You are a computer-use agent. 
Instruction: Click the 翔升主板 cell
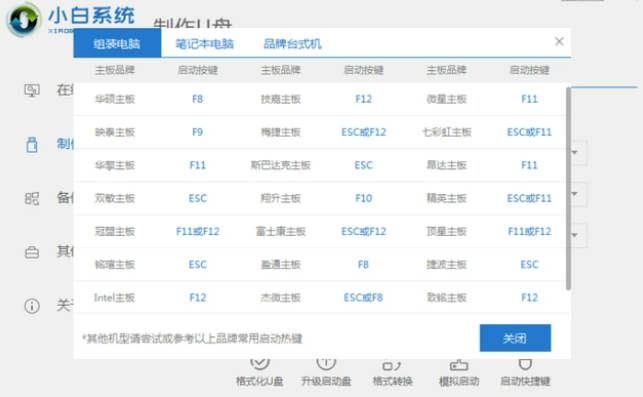(281, 198)
